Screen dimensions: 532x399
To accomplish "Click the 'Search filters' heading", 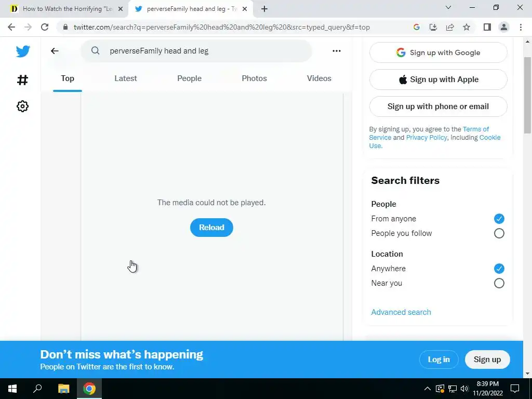I will [405, 180].
